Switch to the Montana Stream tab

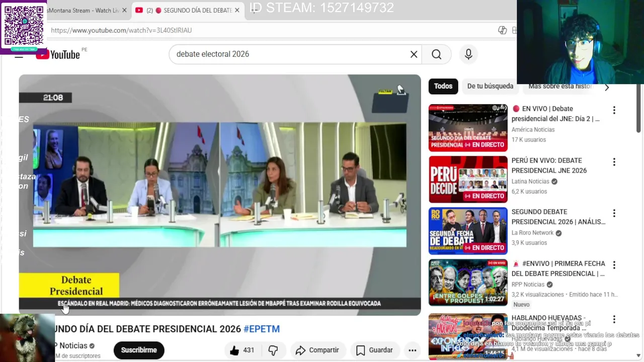click(x=83, y=11)
